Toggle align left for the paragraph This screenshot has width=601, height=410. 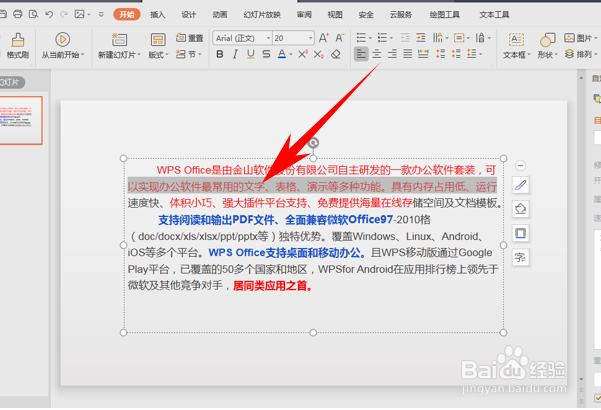361,54
